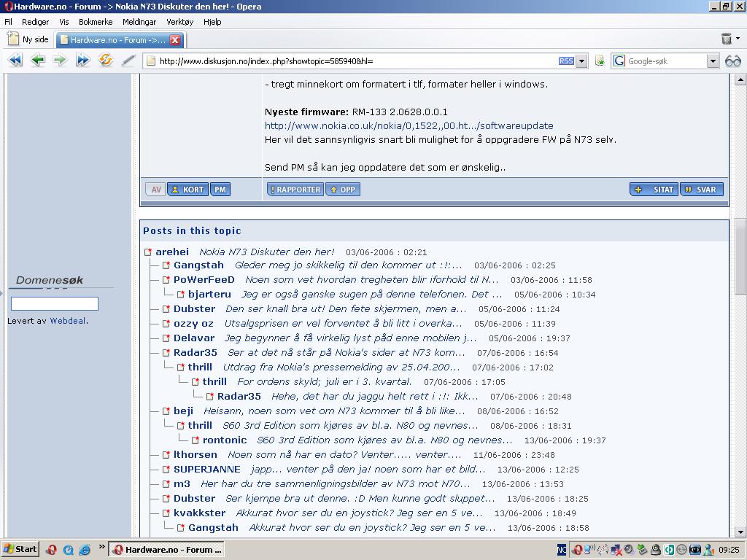Click the glasses (fit to width) icon

(732, 61)
